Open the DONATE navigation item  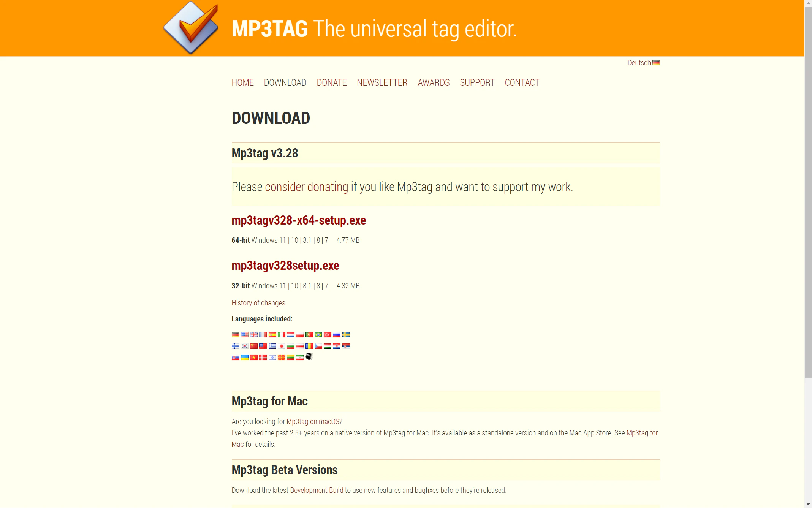pos(332,82)
